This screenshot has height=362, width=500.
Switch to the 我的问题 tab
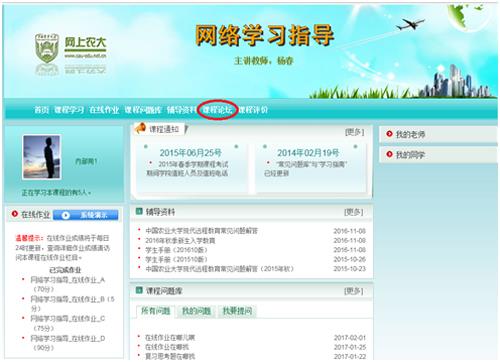point(196,311)
